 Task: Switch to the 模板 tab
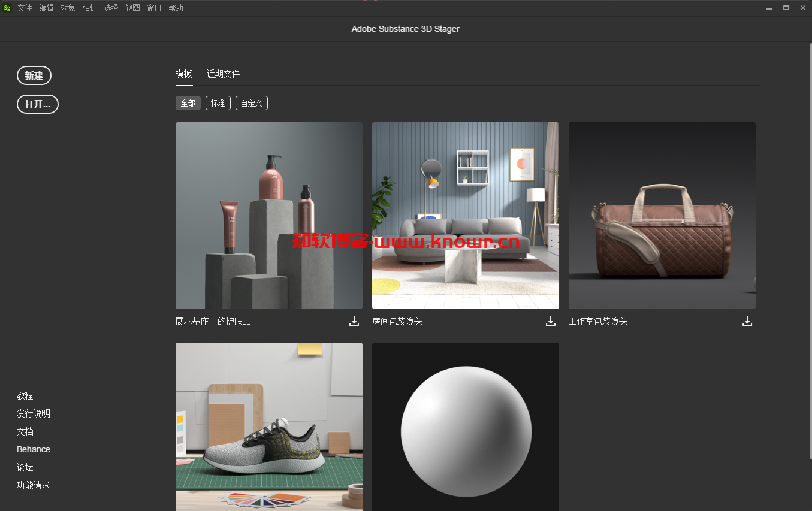click(x=184, y=74)
